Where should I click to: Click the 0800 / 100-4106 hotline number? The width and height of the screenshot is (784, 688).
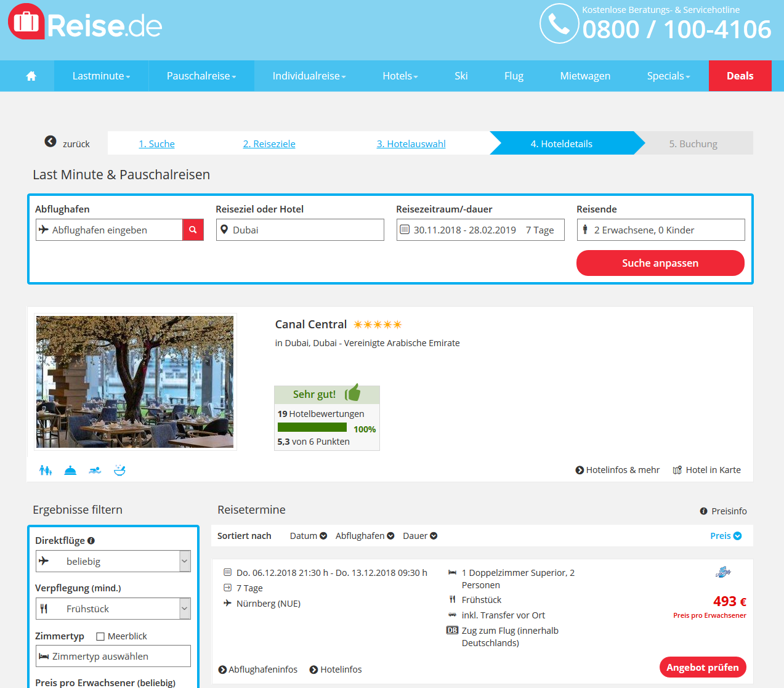pos(677,29)
